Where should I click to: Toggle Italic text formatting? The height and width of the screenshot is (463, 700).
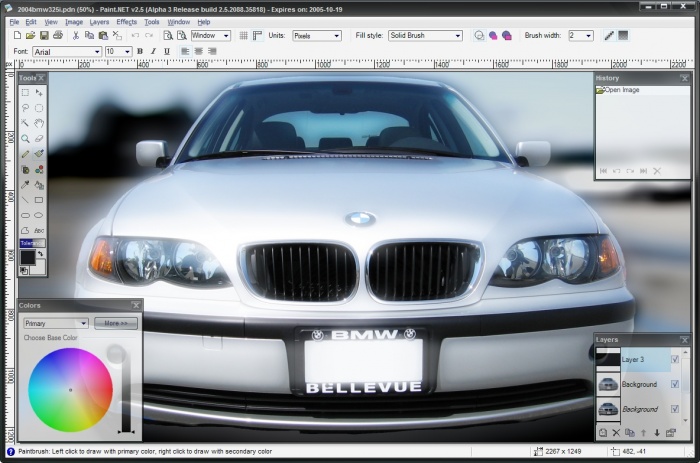click(153, 51)
